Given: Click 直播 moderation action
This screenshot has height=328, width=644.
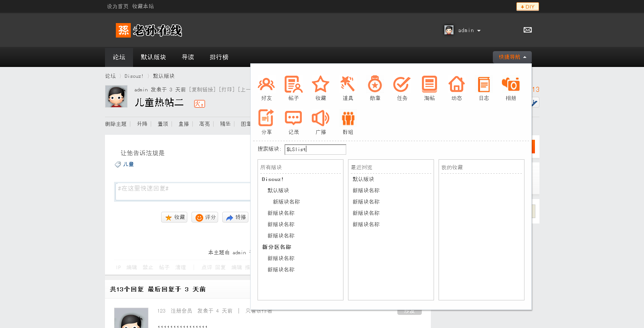Looking at the screenshot, I should coord(184,124).
